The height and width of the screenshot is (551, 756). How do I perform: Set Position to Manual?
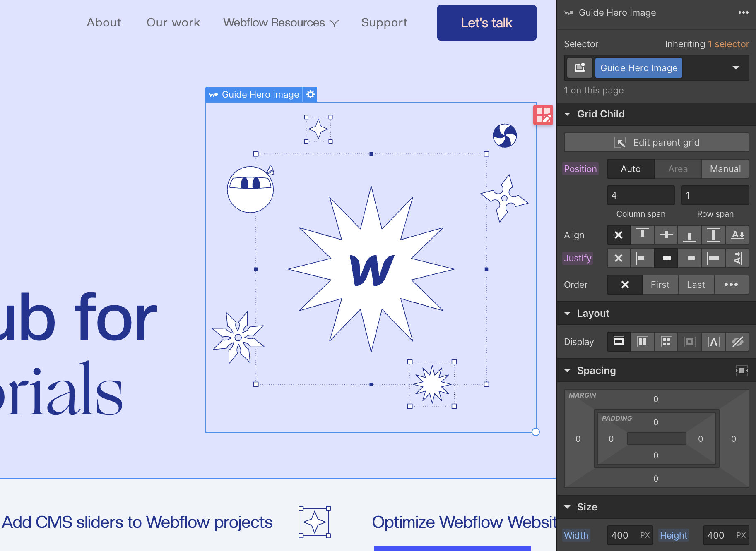tap(725, 169)
